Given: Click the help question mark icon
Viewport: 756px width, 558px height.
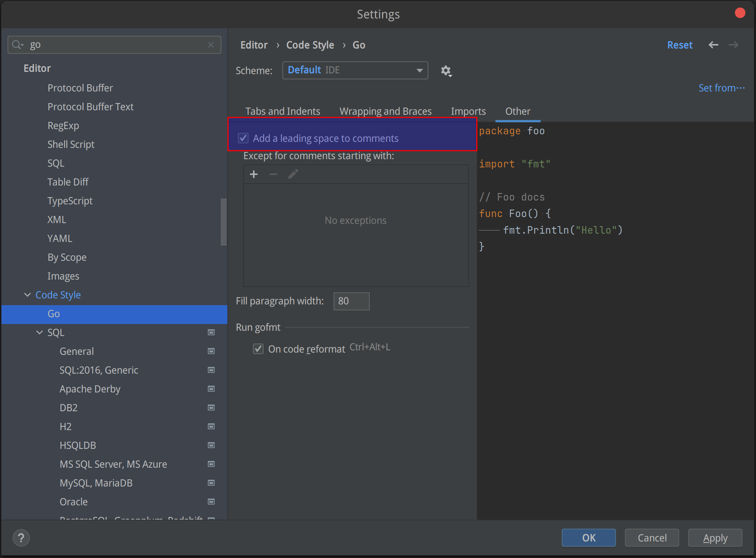Looking at the screenshot, I should (x=21, y=538).
